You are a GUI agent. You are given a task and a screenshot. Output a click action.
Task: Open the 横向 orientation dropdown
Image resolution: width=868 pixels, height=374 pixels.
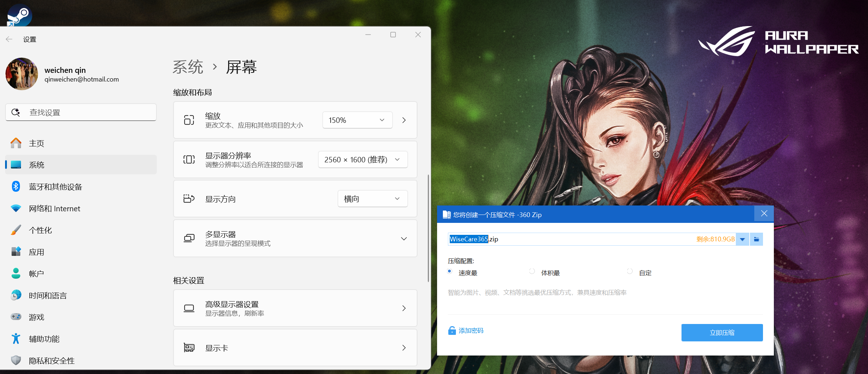coord(373,199)
